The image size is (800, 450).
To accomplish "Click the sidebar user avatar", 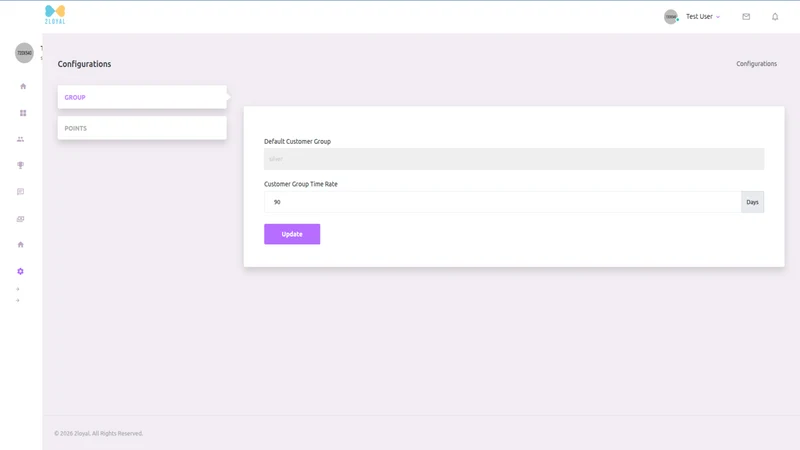I will pyautogui.click(x=24, y=53).
